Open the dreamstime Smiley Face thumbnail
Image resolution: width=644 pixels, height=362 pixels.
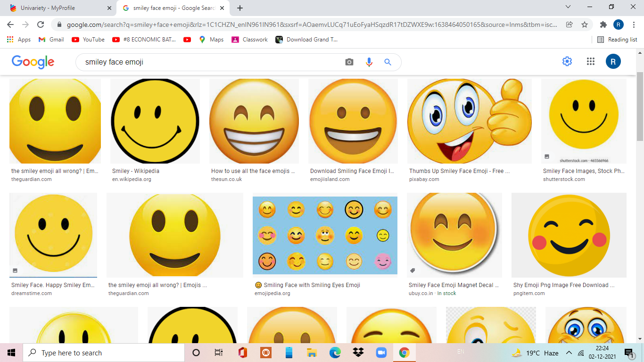pyautogui.click(x=53, y=235)
